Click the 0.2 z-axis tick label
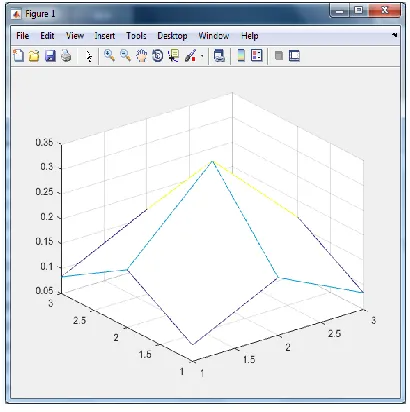Viewport: 410px width, 412px height. point(47,217)
